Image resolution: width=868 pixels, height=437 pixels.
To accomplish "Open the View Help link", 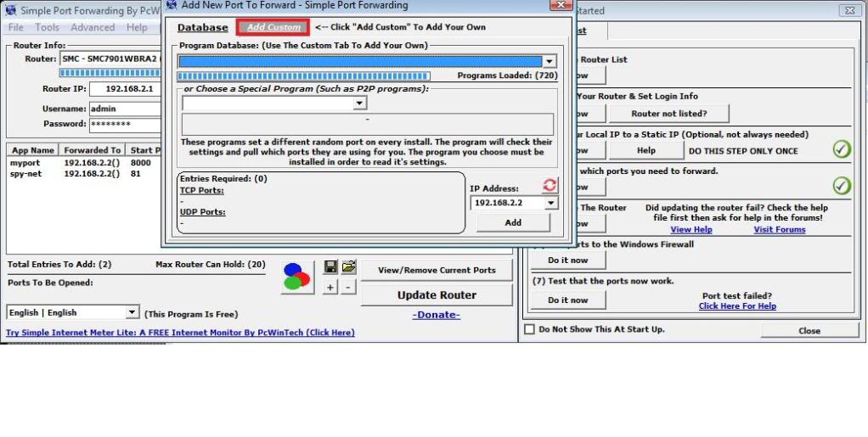I will click(690, 230).
